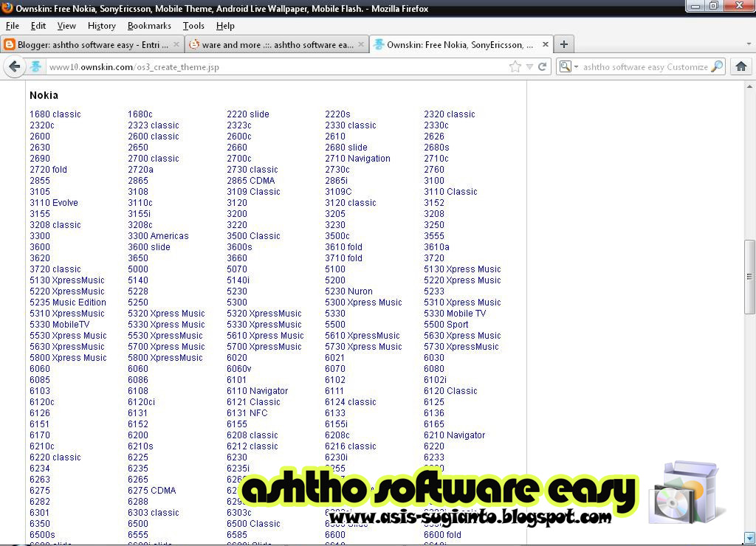The height and width of the screenshot is (546, 756).
Task: Open a new tab with the plus icon
Action: [x=563, y=44]
